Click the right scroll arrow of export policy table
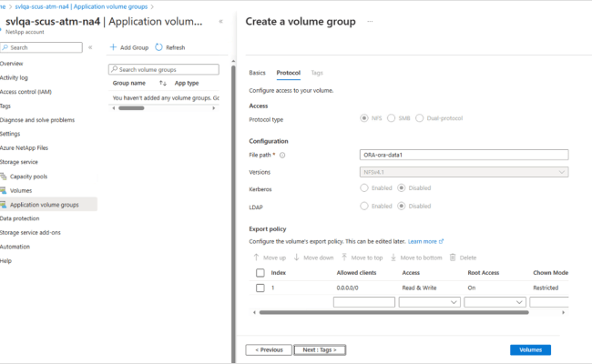This screenshot has height=364, width=592. pos(563,312)
